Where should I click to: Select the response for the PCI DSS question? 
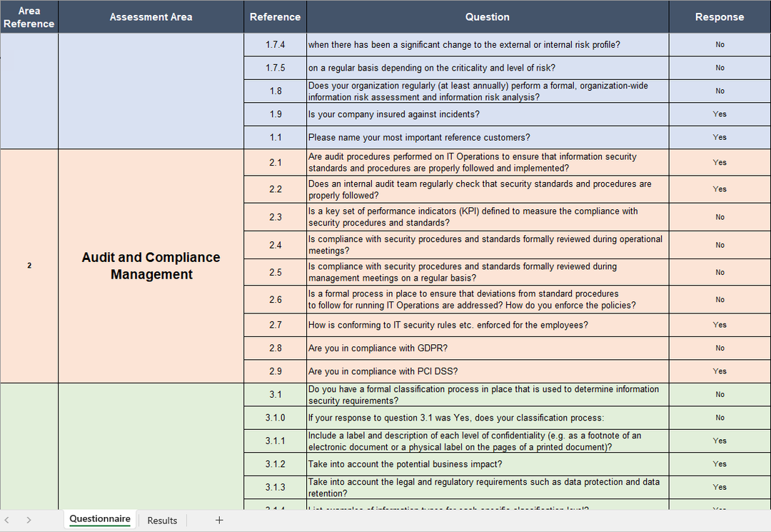(719, 371)
